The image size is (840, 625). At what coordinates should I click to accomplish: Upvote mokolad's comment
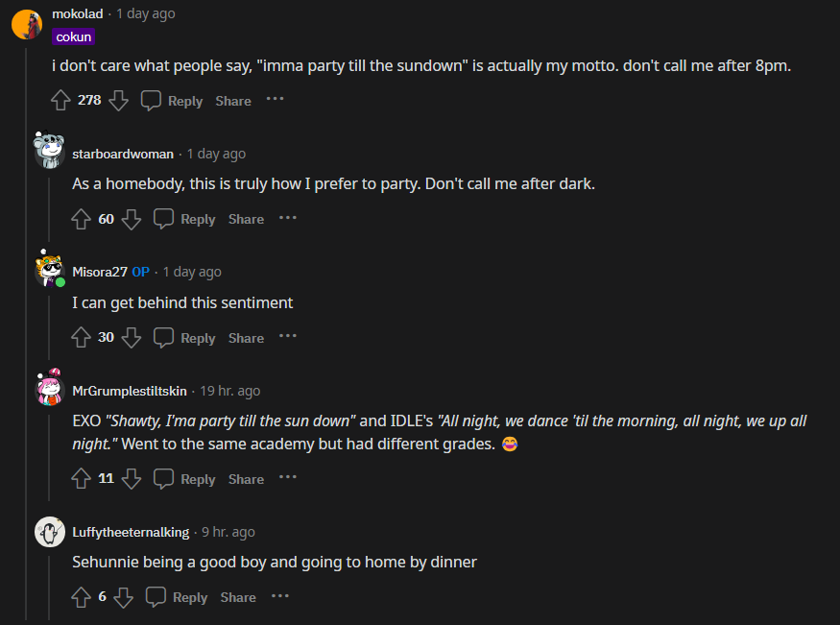tap(60, 100)
